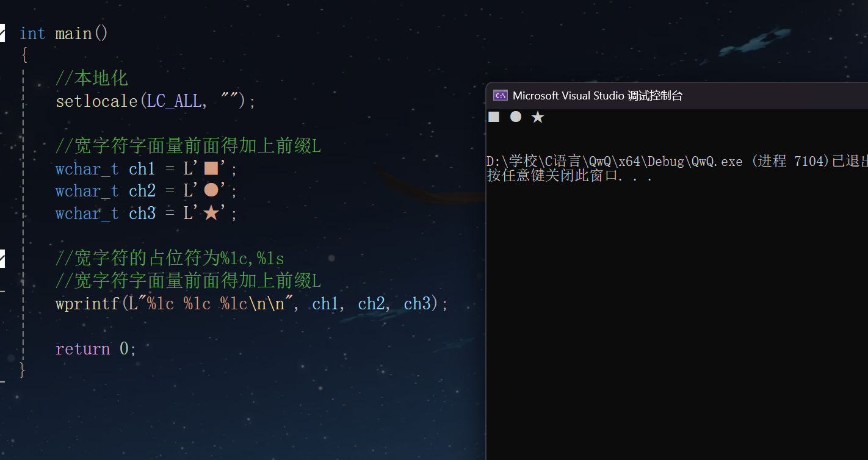Click 'wchar_t' on the ch3 declaration line
The width and height of the screenshot is (868, 460).
click(87, 214)
